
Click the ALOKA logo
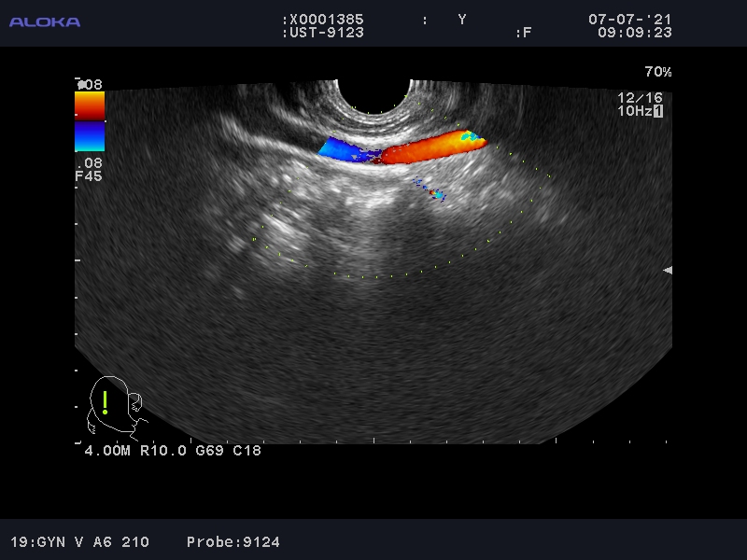[45, 21]
